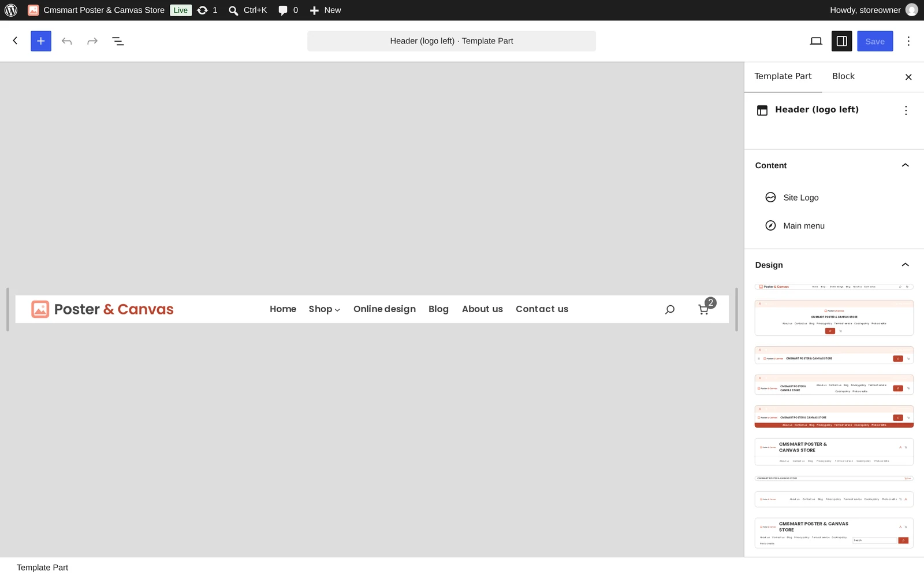Viewport: 924px width, 578px height.
Task: Toggle the Settings sidebar panel
Action: (842, 41)
